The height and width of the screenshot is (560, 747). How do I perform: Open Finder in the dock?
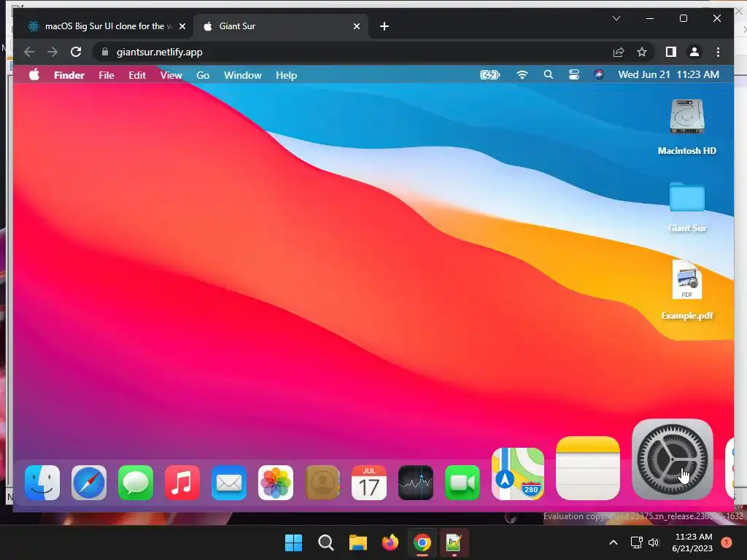42,483
